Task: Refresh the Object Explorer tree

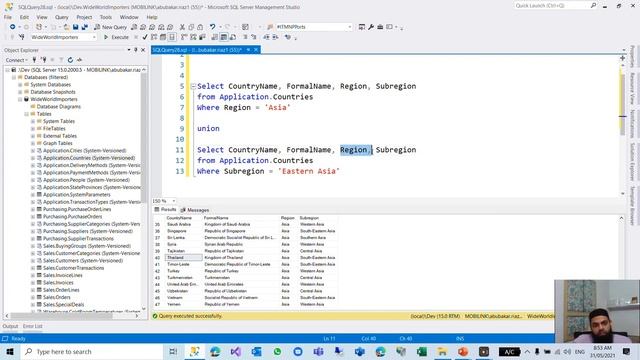Action: (70, 60)
